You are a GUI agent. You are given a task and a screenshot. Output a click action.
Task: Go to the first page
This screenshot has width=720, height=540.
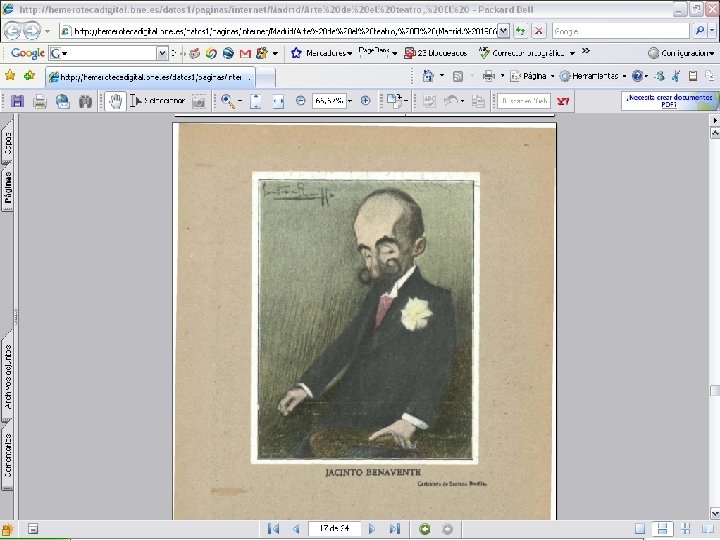273,529
